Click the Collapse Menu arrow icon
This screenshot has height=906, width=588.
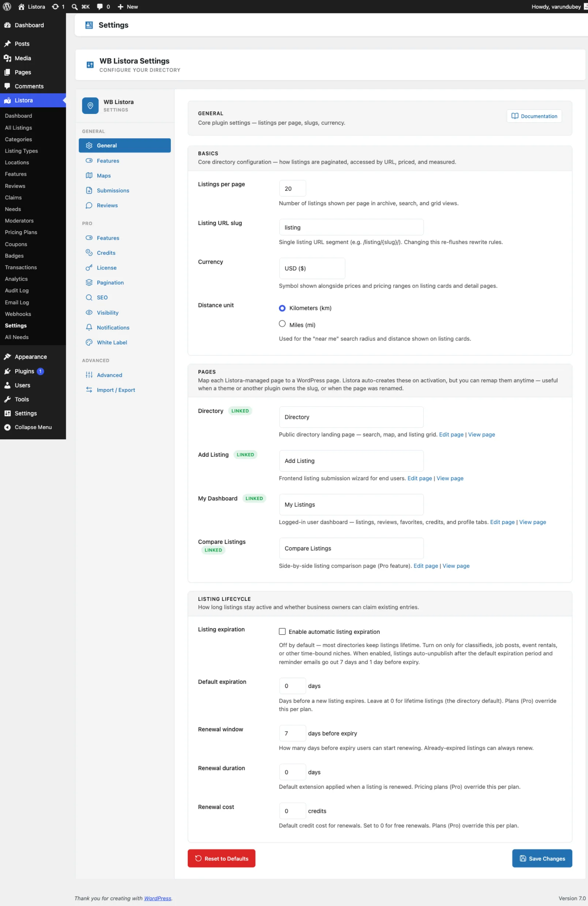pos(7,427)
